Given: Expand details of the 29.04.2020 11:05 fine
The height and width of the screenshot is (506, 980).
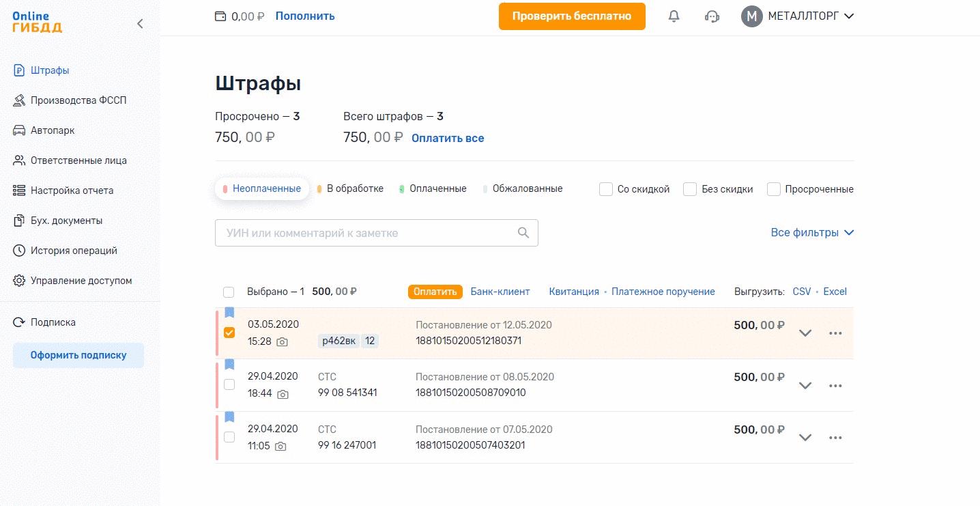Looking at the screenshot, I should click(805, 438).
